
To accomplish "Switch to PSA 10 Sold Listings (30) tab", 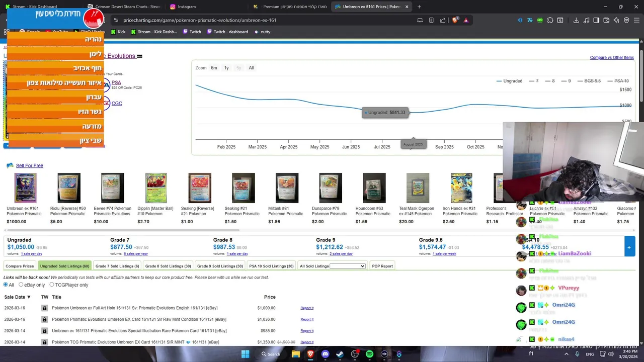I will [271, 266].
